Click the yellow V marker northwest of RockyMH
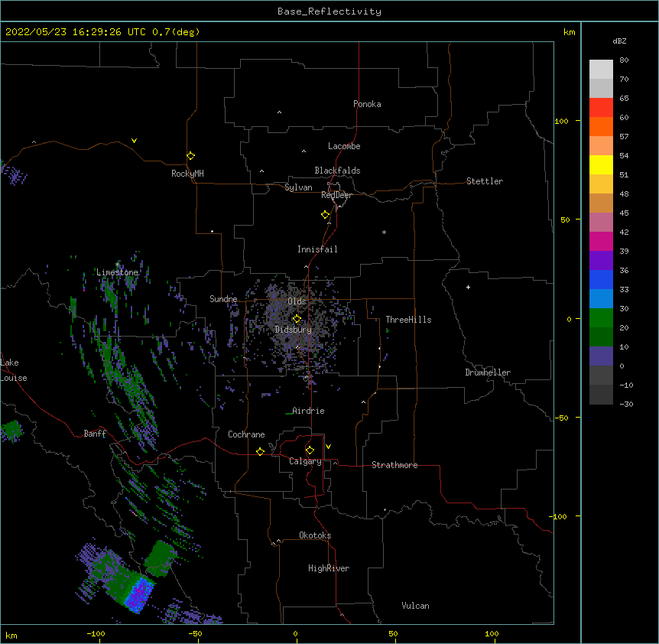The width and height of the screenshot is (659, 644). tap(134, 141)
